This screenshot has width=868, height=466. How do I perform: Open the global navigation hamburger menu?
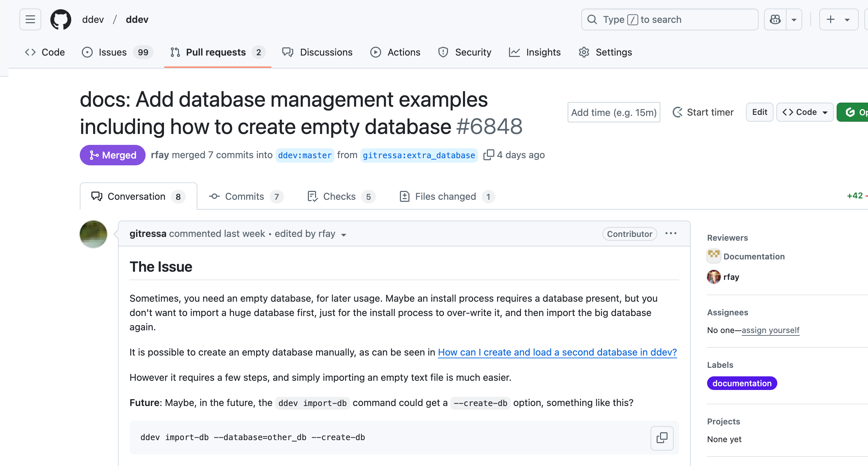[x=30, y=19]
